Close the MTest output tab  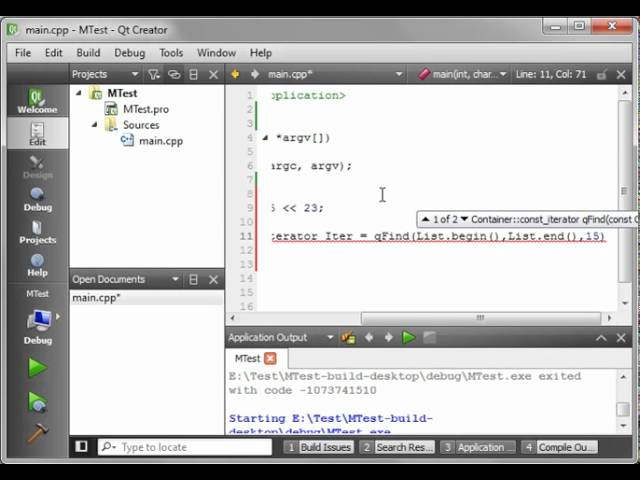(x=270, y=358)
